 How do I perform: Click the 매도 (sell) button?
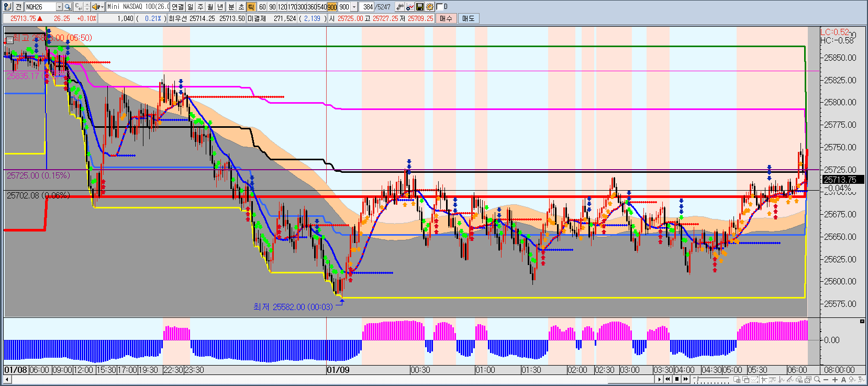[468, 18]
